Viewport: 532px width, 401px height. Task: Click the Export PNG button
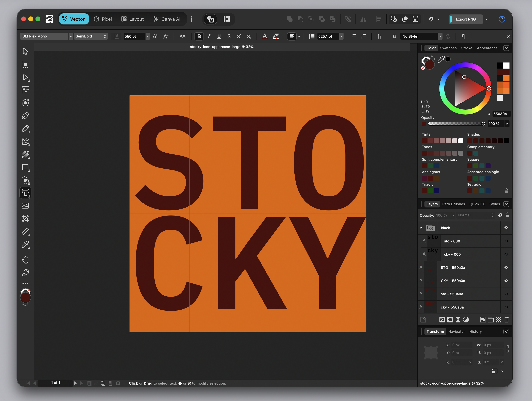point(466,19)
